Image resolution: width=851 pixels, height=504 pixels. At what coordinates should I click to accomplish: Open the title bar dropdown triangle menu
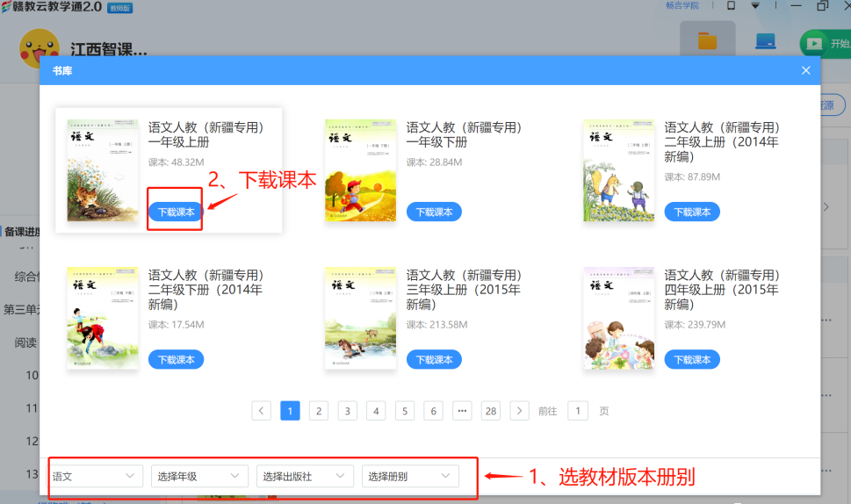coord(755,5)
